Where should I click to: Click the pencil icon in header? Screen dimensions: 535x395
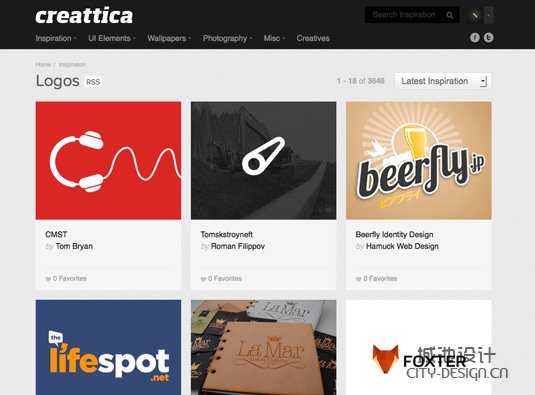point(475,15)
